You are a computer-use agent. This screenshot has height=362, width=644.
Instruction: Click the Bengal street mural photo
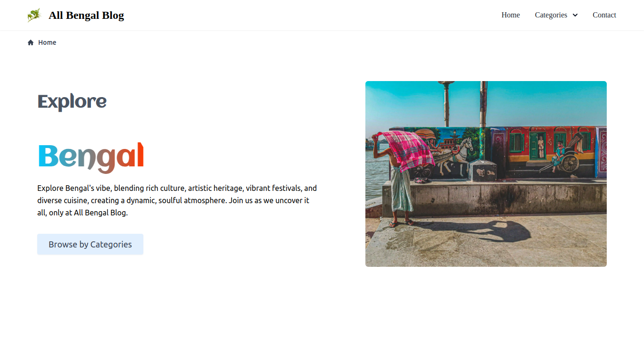[486, 174]
